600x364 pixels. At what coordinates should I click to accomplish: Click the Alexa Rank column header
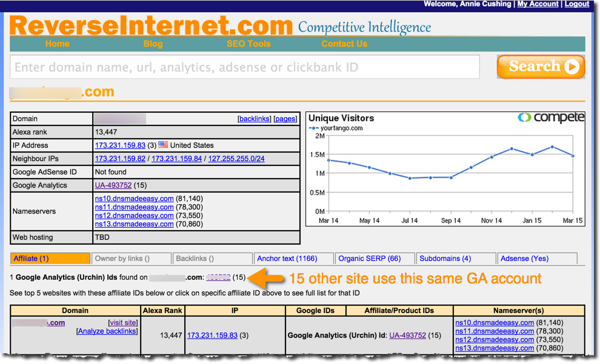pyautogui.click(x=162, y=311)
